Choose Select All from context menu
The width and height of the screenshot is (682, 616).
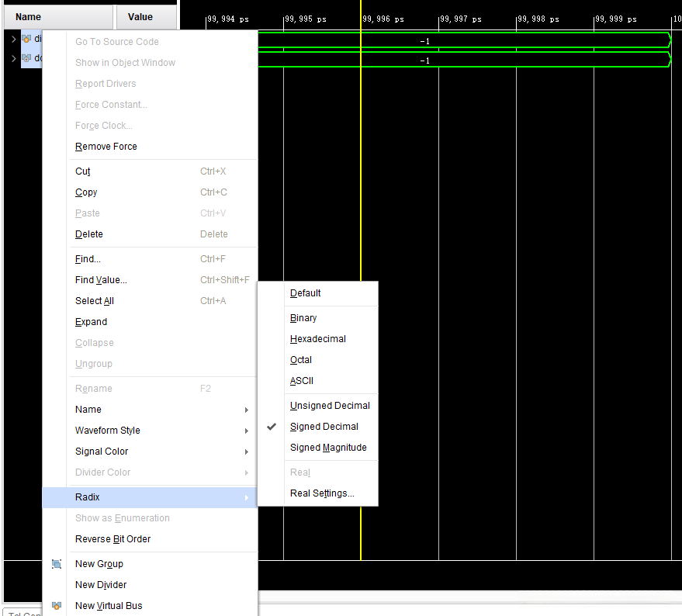[150, 300]
